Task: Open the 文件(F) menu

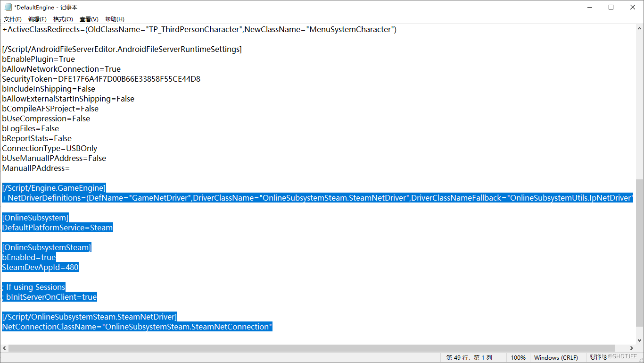Action: [x=13, y=19]
